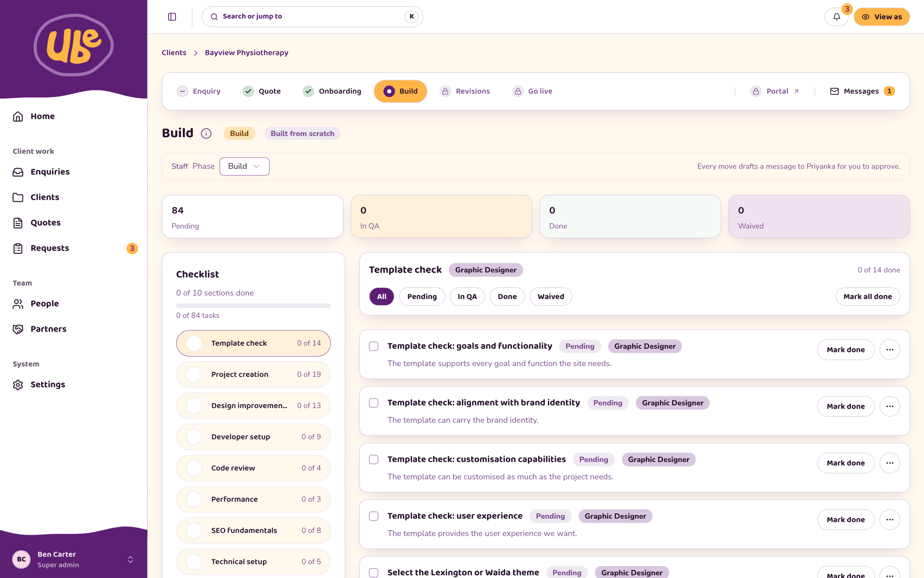924x578 pixels.
Task: Toggle the sidebar panel icon
Action: pyautogui.click(x=172, y=17)
